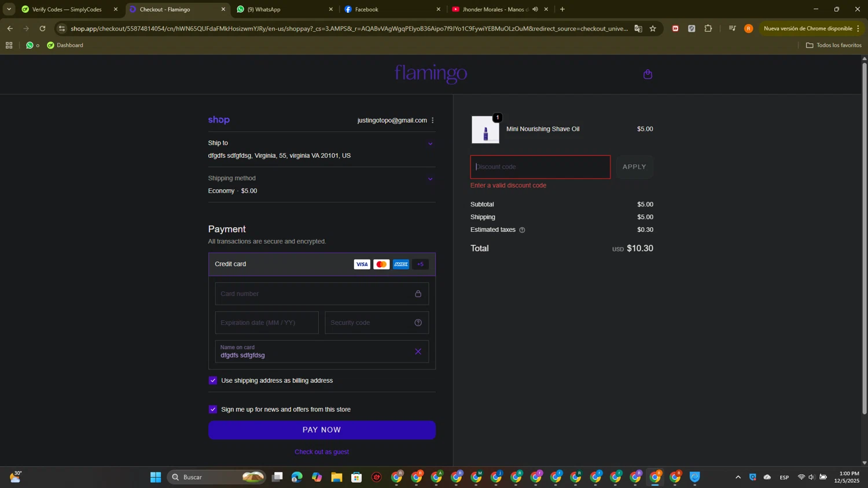Open the Chrome extensions puzzle icon
Screen dimensions: 868x488
[708, 28]
